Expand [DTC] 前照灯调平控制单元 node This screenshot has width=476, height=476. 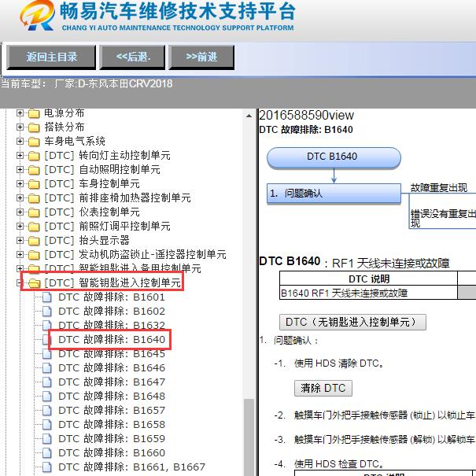pyautogui.click(x=20, y=226)
